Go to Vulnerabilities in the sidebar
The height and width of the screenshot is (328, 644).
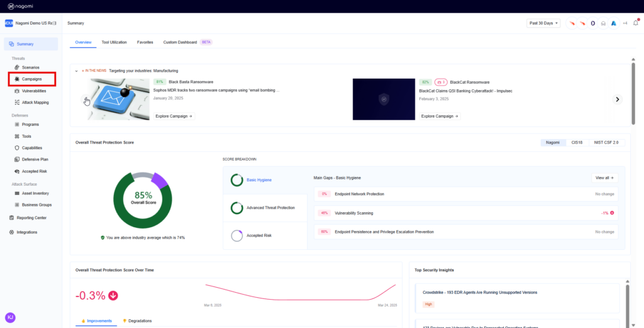(x=34, y=91)
